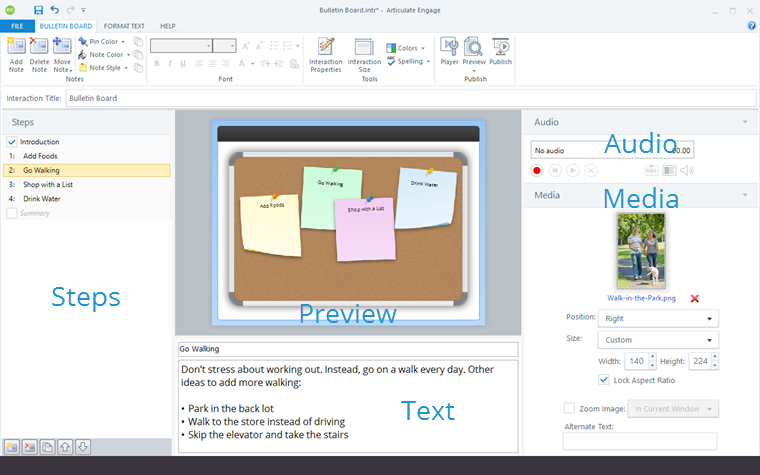Enable the Zoom Image checkbox
This screenshot has height=475, width=760.
point(570,408)
